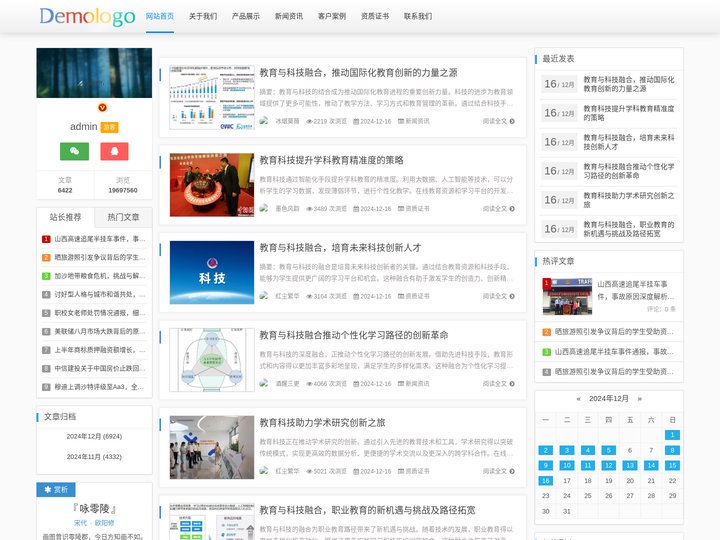Click the orange V badge under avatar
This screenshot has width=720, height=540.
pos(102,107)
